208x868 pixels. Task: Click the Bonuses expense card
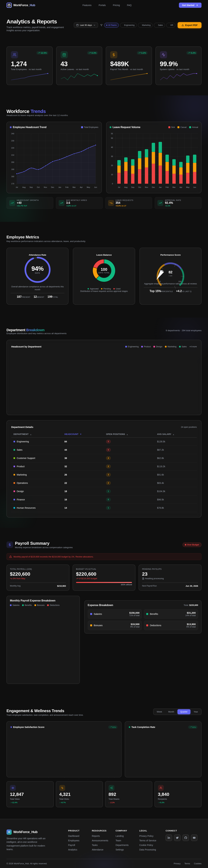115,625
